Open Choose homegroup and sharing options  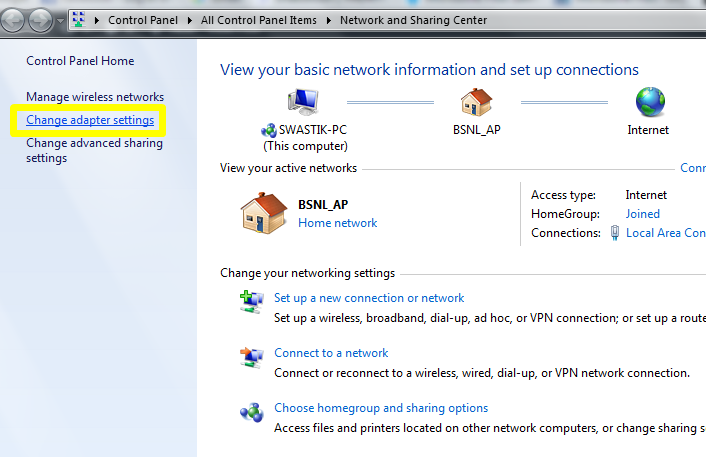point(381,408)
